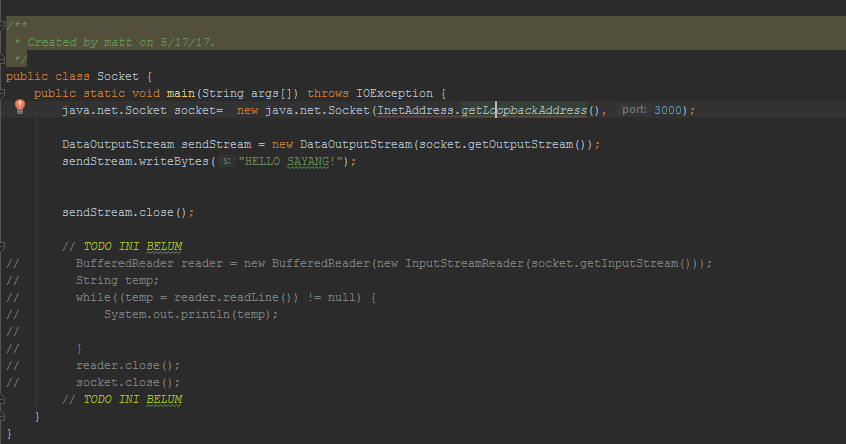
Task: Click commented 'System.out.println(temp);' line
Action: 191,315
